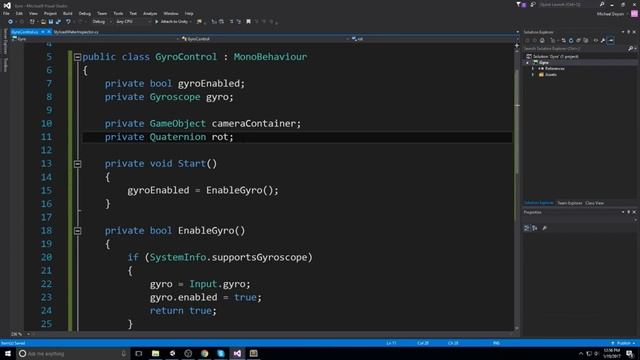Image resolution: width=640 pixels, height=360 pixels.
Task: Click the word gyroEnabled on line 7
Action: (209, 84)
